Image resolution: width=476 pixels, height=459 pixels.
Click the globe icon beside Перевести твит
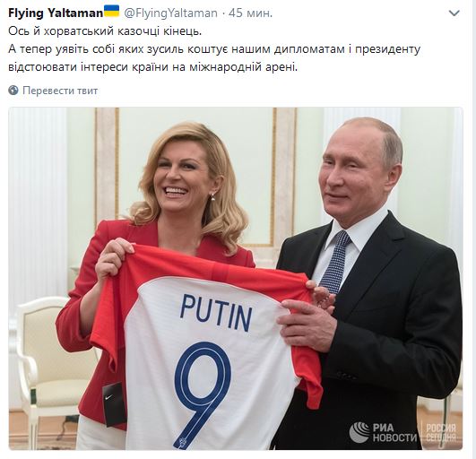13,91
